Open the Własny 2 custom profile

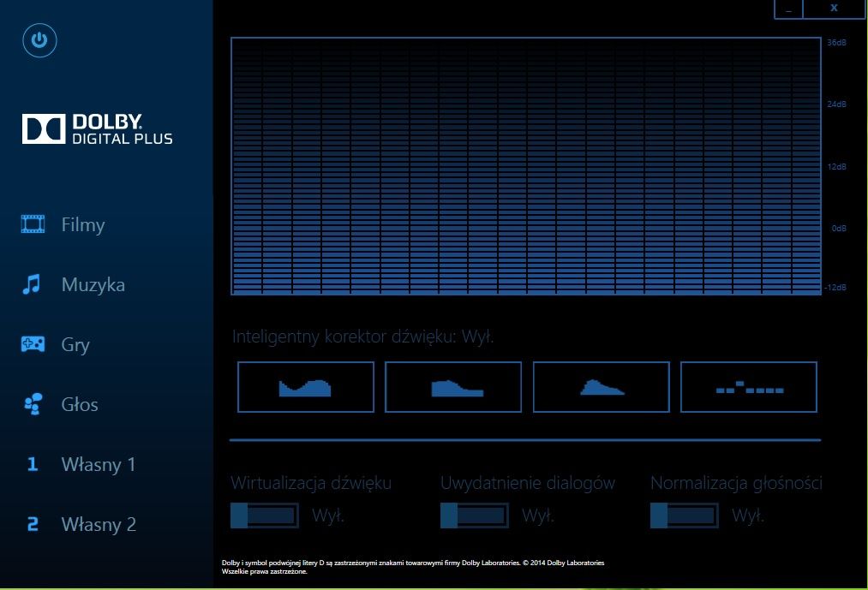(99, 524)
